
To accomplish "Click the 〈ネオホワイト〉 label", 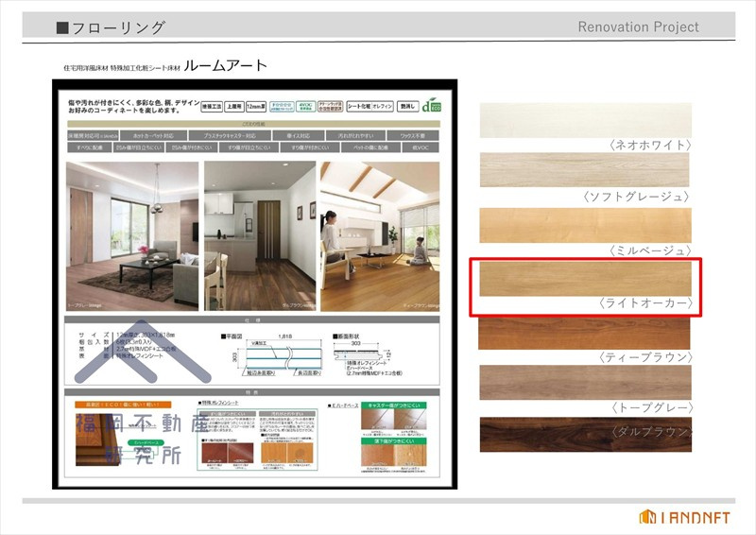I will pyautogui.click(x=649, y=145).
